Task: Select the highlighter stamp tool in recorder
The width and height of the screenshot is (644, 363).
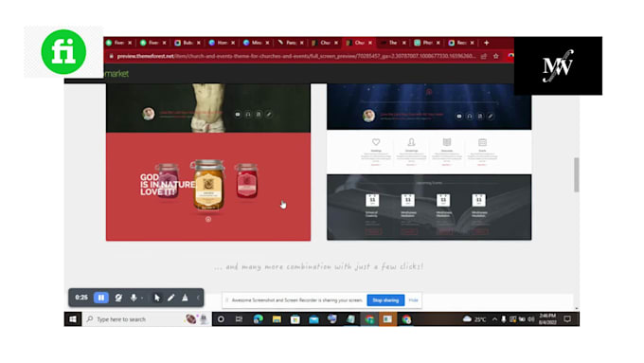Action: click(x=186, y=298)
